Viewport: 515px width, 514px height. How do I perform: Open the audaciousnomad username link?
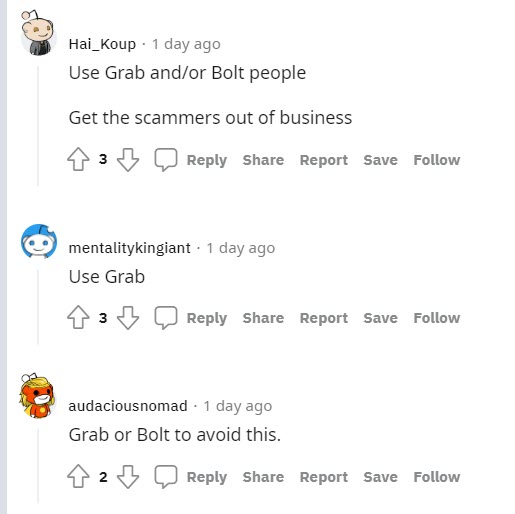click(x=128, y=406)
